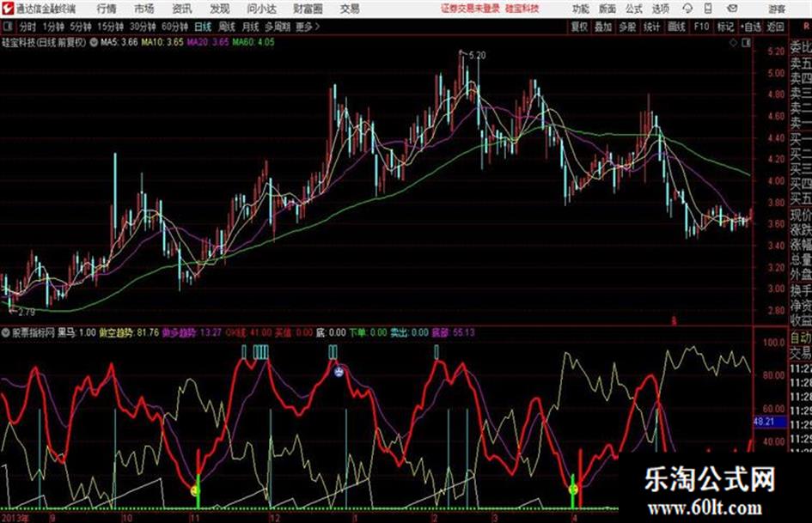This screenshot has height=523, width=812.
Task: Select the 周线 period tab
Action: click(227, 27)
